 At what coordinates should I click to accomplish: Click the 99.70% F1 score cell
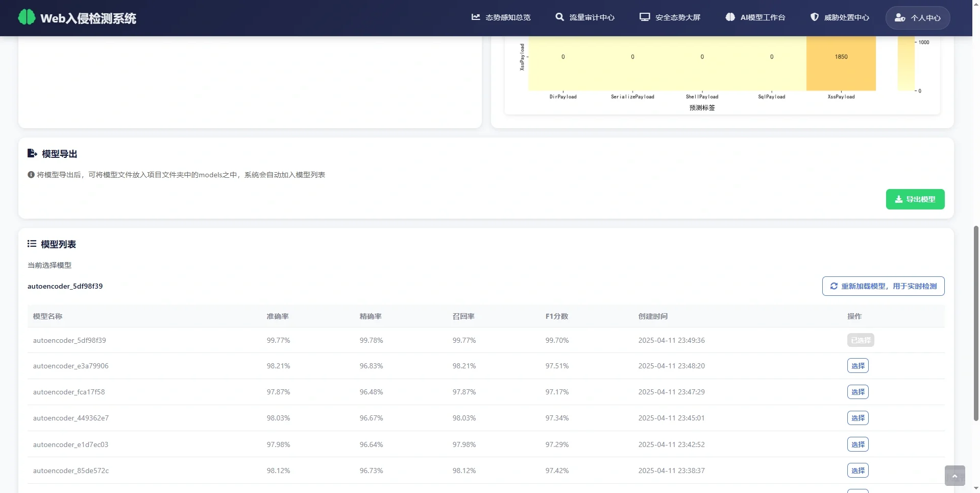pyautogui.click(x=557, y=340)
